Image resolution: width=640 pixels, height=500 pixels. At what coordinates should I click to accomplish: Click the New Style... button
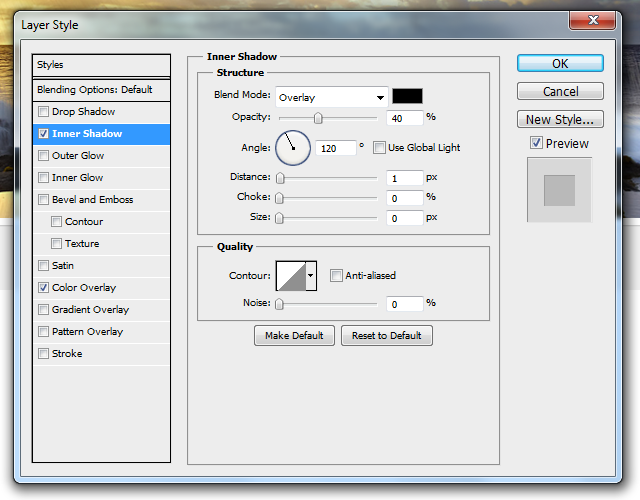pos(560,119)
